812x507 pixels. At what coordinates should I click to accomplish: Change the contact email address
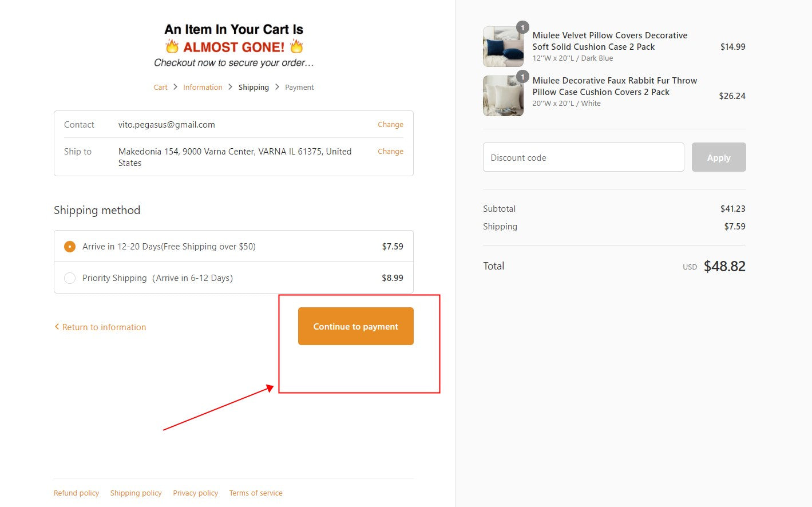(x=390, y=125)
